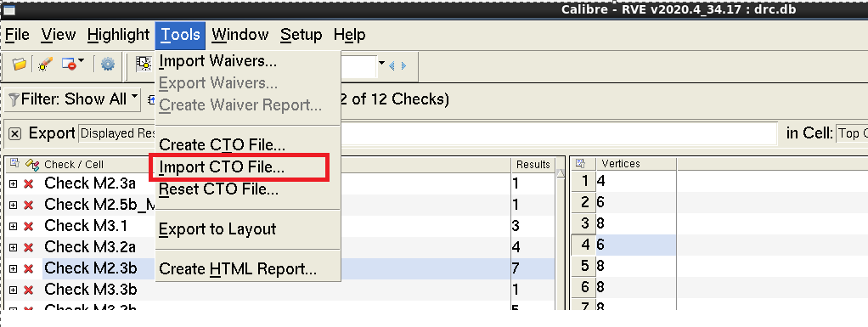Image resolution: width=868 pixels, height=327 pixels.
Task: Choose Reset CTO File... menu entry
Action: tap(247, 189)
